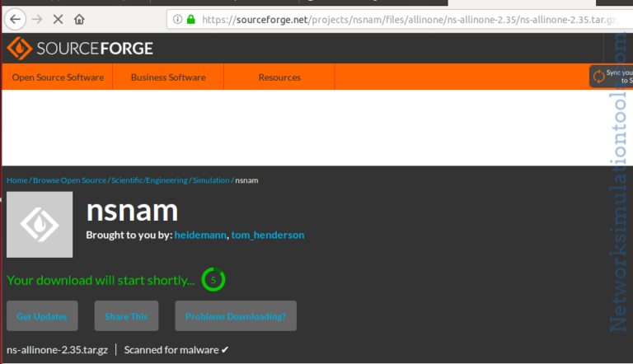
Task: Click the Share This button
Action: 127,316
